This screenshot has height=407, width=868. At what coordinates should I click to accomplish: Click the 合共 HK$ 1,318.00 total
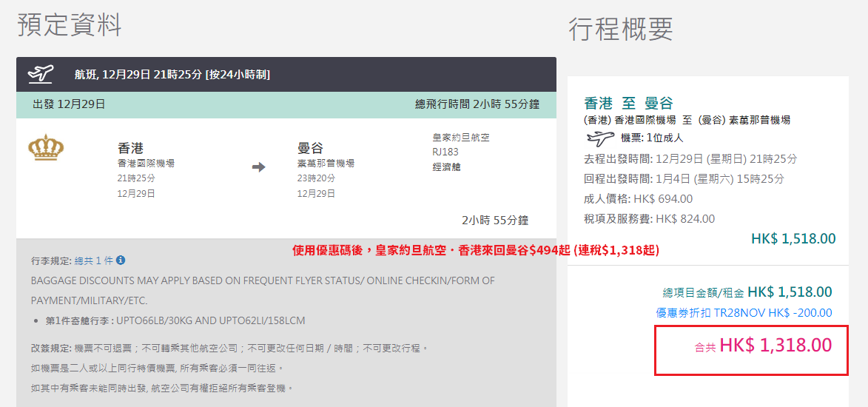pyautogui.click(x=763, y=346)
